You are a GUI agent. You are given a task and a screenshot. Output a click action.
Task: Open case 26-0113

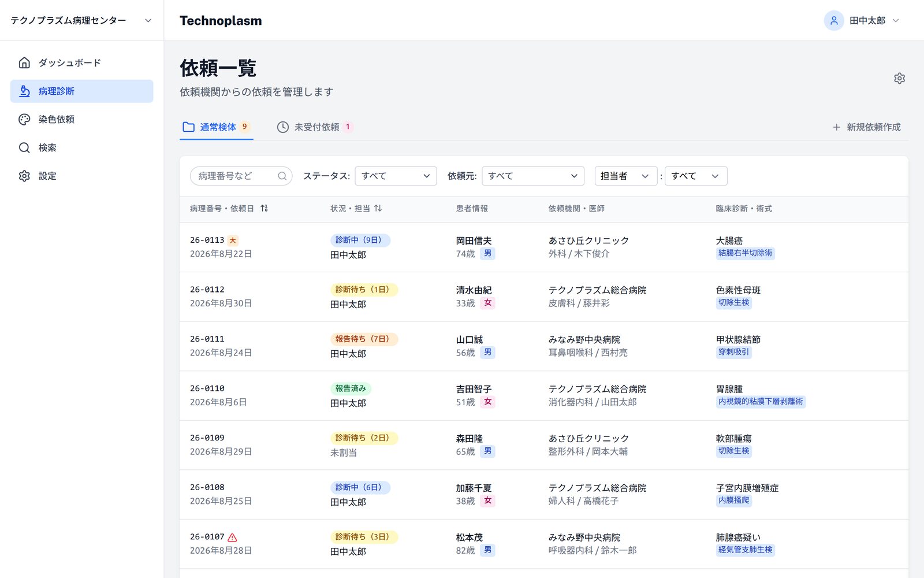pyautogui.click(x=543, y=247)
